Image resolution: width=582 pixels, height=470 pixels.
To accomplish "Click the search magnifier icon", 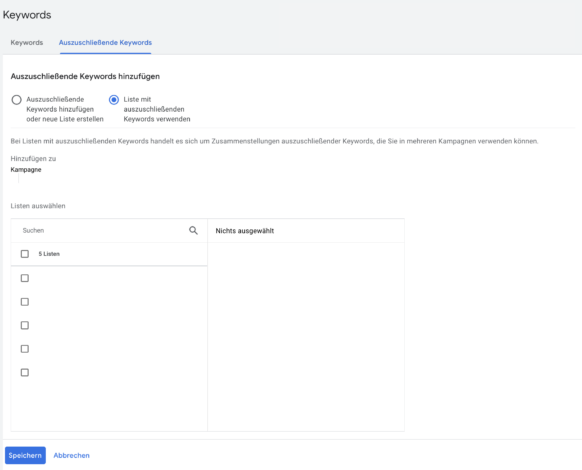I will pyautogui.click(x=193, y=231).
